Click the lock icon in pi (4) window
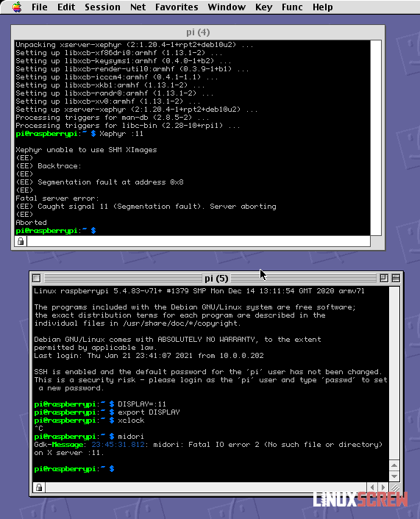The height and width of the screenshot is (519, 420). (x=21, y=241)
